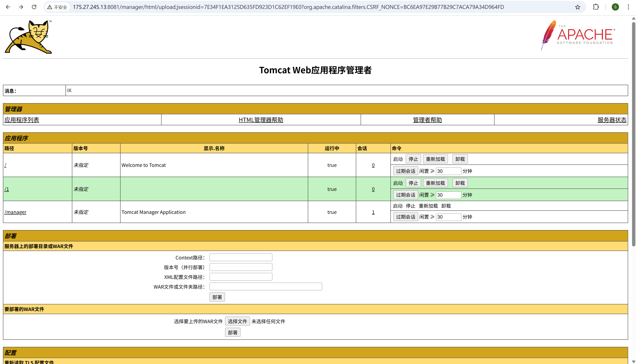The width and height of the screenshot is (636, 364).
Task: Open the 应用程序列表 link
Action: coord(22,120)
